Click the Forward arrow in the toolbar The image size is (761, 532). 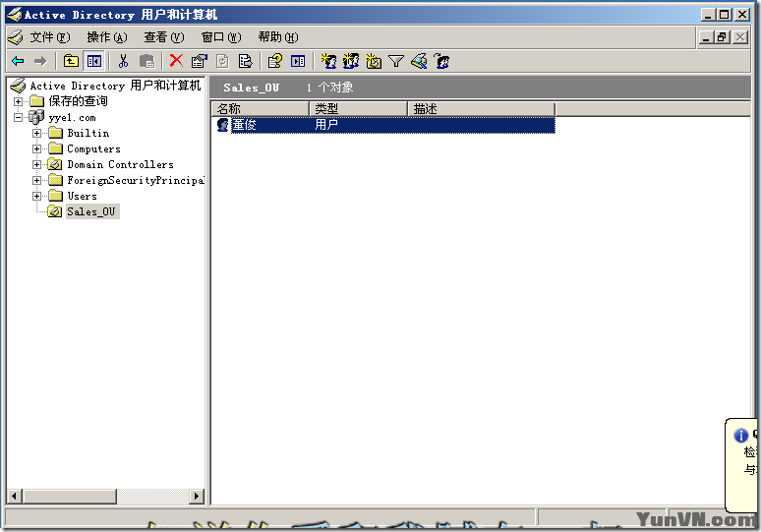point(40,61)
